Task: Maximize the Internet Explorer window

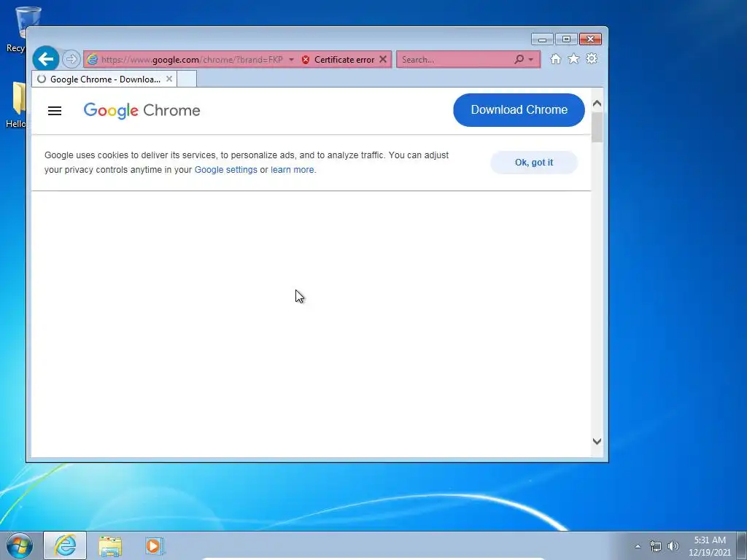Action: point(566,39)
